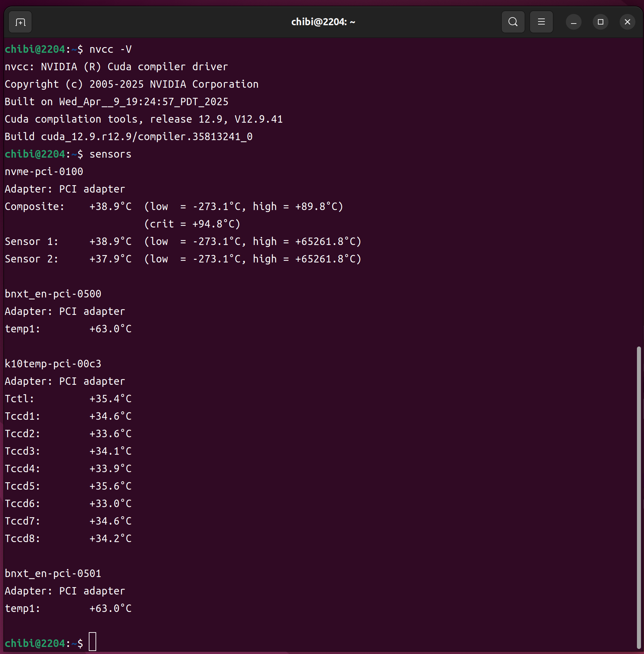Click the Tccd5 temperature line

tap(68, 486)
